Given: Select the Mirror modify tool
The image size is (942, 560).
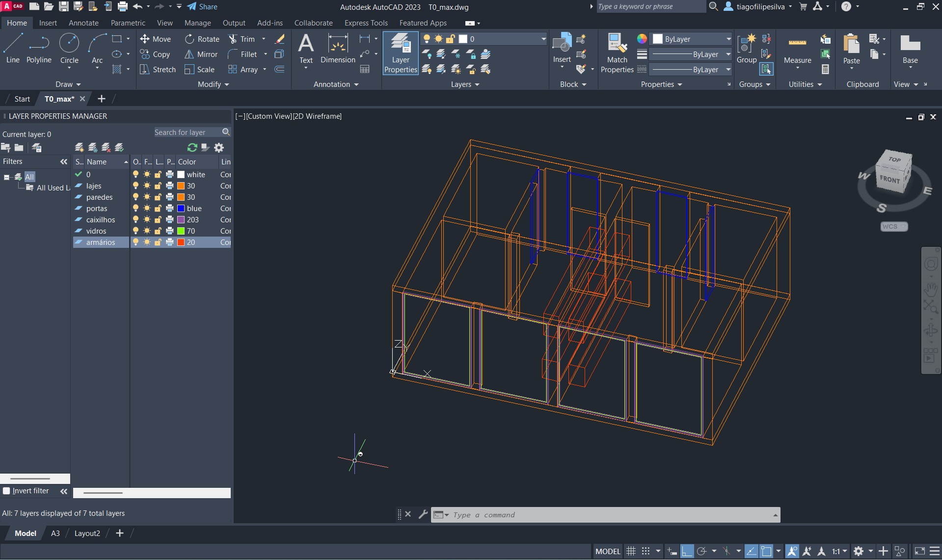Looking at the screenshot, I should coord(201,54).
